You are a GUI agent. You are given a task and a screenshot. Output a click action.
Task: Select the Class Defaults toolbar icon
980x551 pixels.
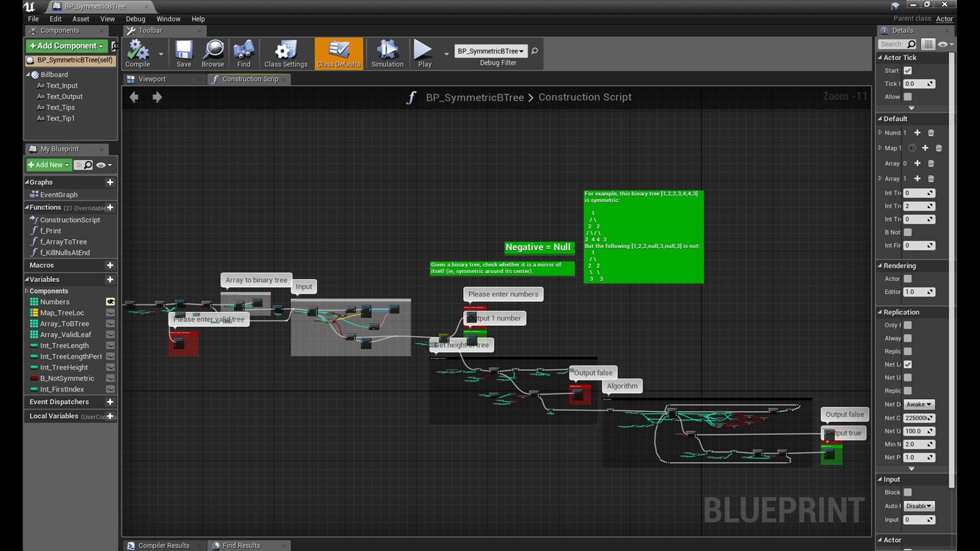338,53
